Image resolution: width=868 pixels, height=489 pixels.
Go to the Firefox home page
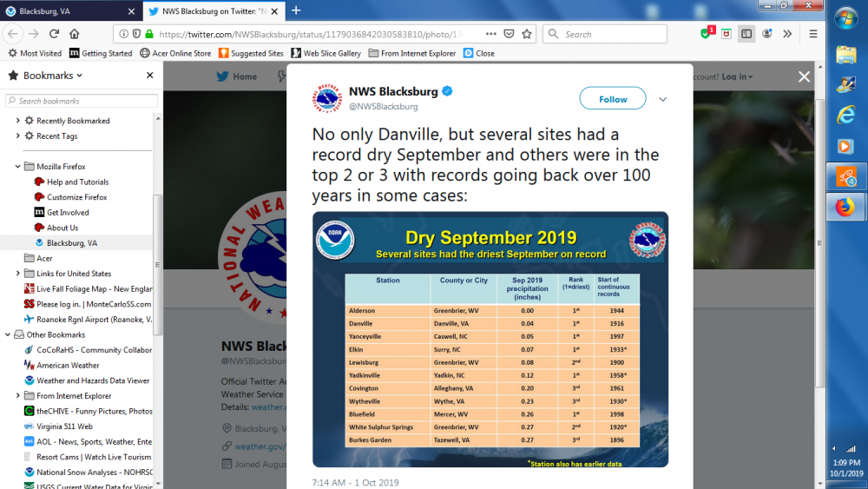74,34
